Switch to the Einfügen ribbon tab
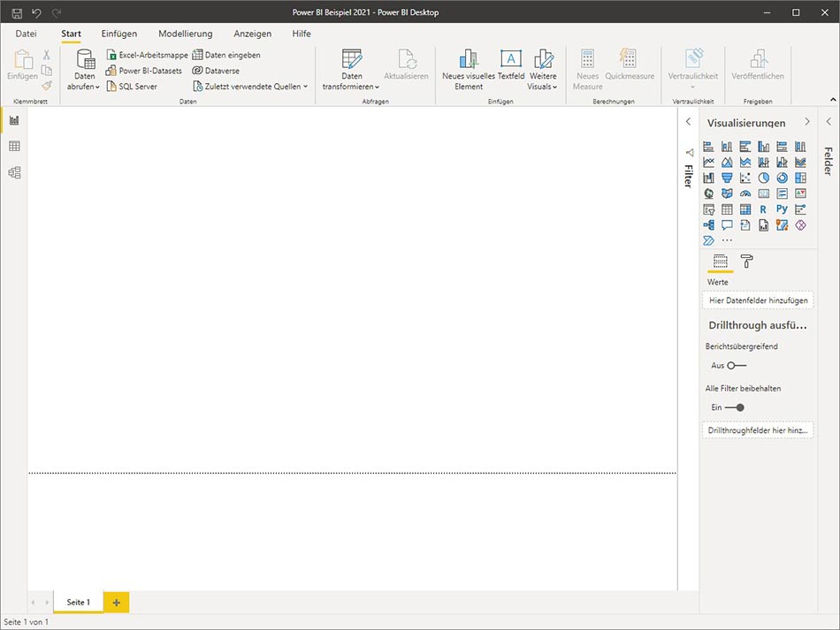Screen dimensions: 840x630 119,34
